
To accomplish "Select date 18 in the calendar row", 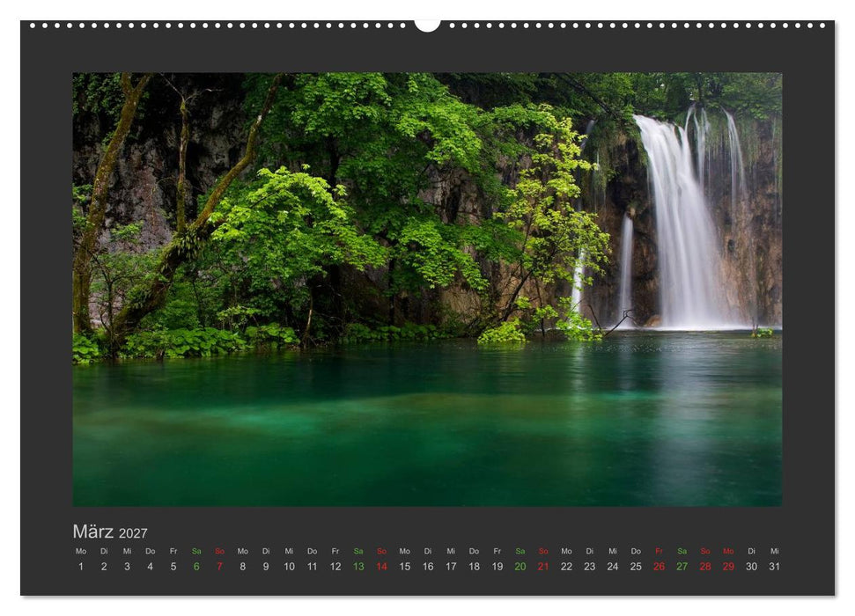I will pyautogui.click(x=475, y=567).
